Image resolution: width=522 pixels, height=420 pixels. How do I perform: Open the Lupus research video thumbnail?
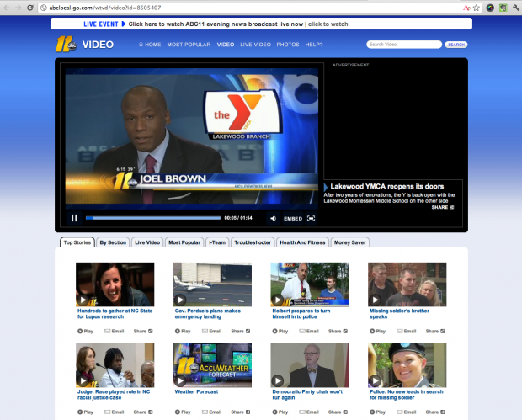point(115,284)
